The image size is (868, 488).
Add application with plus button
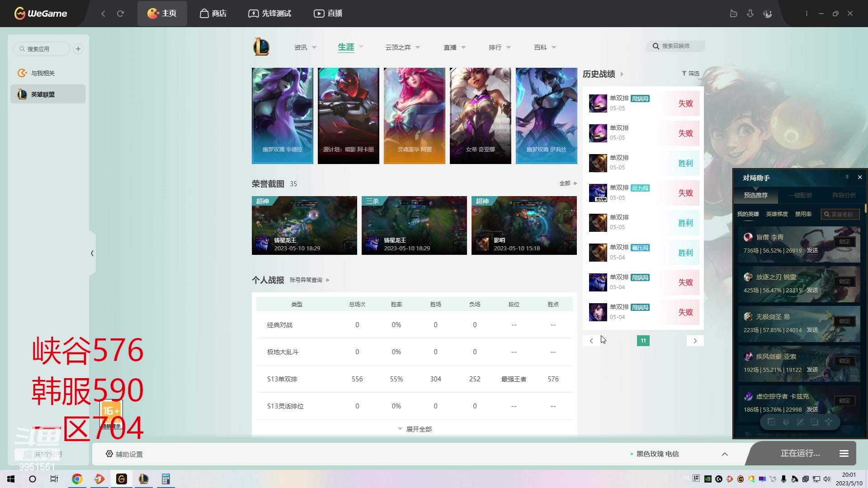pyautogui.click(x=78, y=49)
